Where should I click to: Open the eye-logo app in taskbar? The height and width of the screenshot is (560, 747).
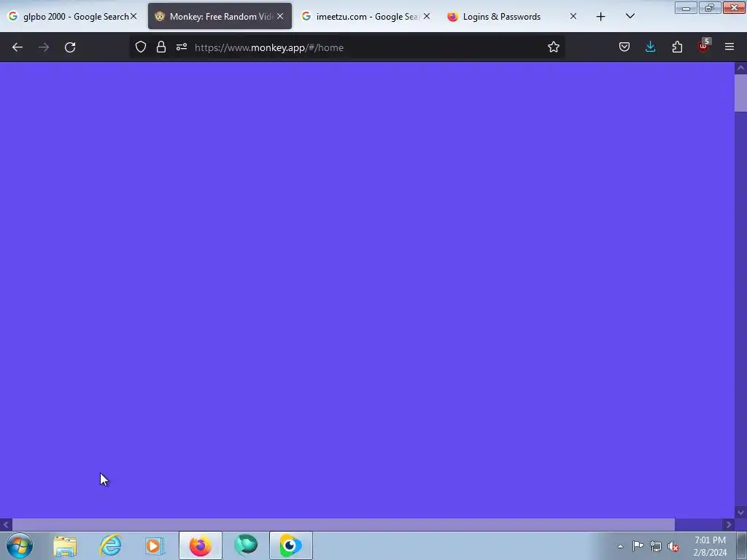(x=290, y=545)
